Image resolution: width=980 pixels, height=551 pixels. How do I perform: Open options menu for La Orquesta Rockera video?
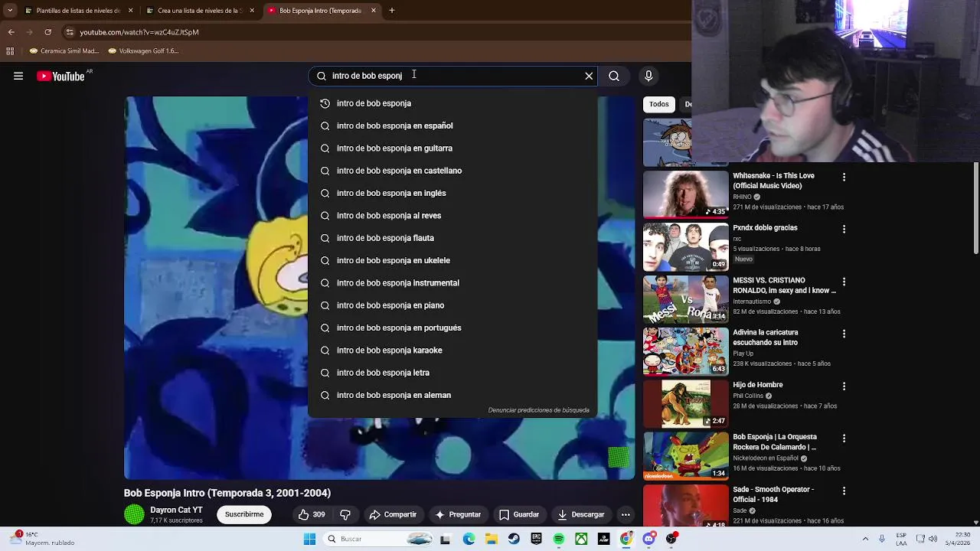coord(844,439)
